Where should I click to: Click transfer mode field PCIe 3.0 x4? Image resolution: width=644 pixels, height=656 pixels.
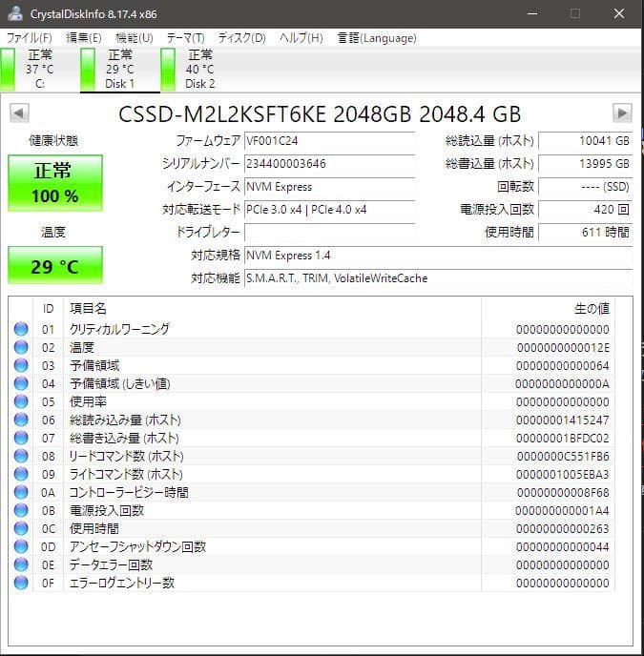[x=329, y=209]
